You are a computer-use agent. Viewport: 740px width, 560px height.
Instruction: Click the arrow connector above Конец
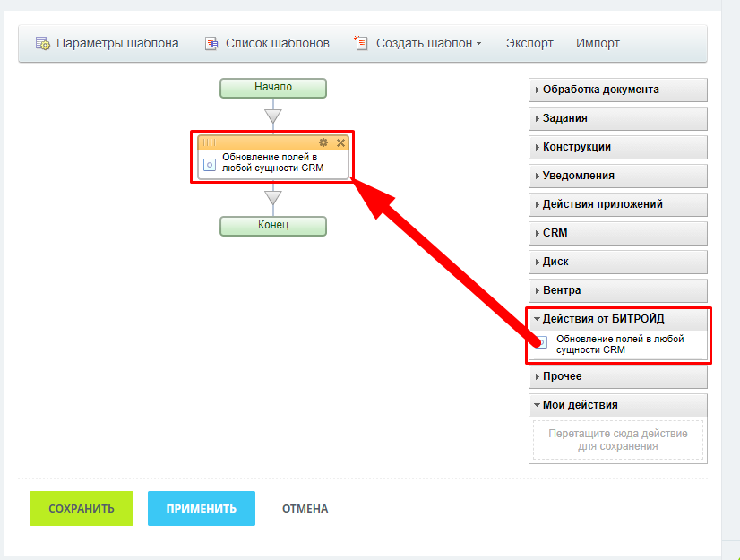click(x=273, y=197)
